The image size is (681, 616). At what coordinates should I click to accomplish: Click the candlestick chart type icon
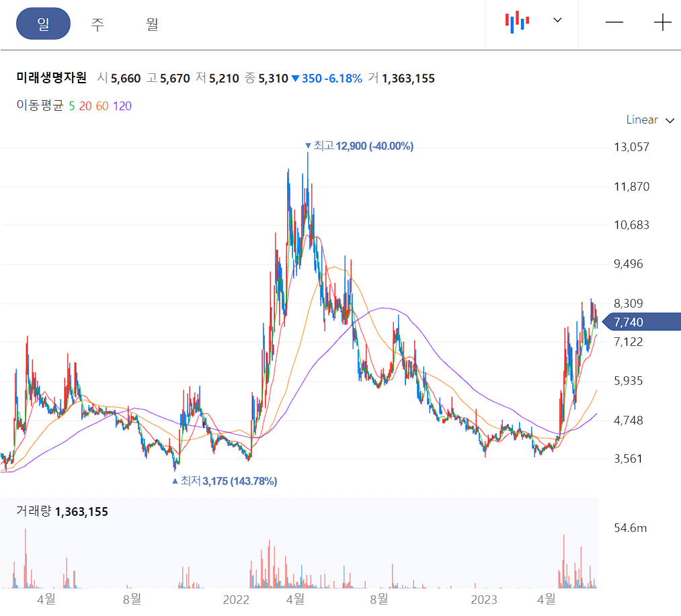coord(517,21)
